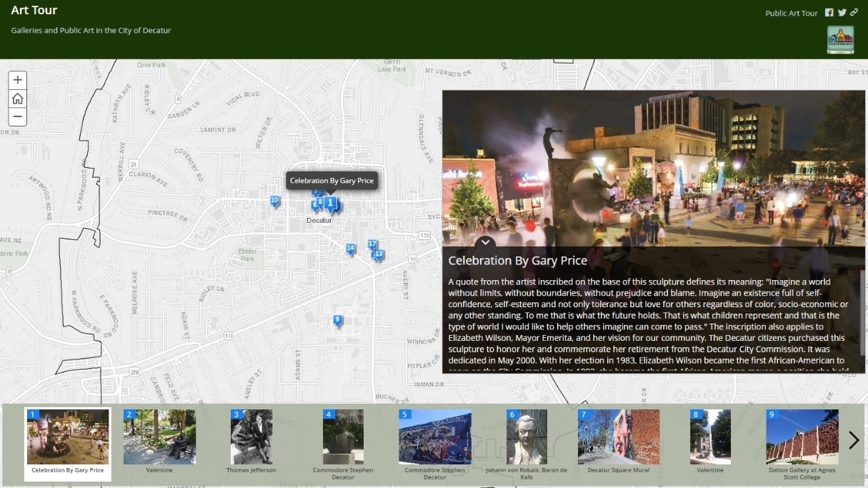Image resolution: width=868 pixels, height=488 pixels.
Task: Share the tour on Twitter
Action: [x=842, y=13]
